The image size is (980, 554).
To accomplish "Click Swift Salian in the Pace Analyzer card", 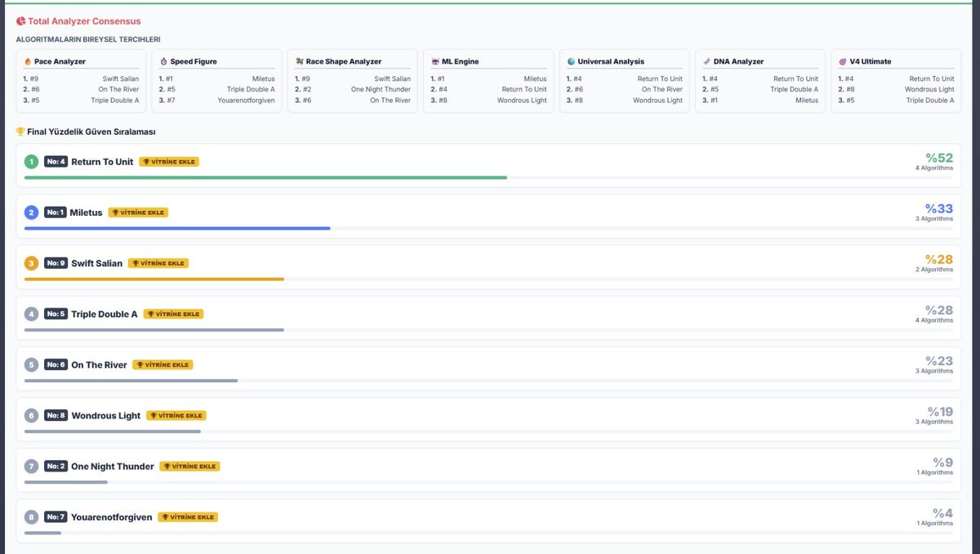I will 121,79.
